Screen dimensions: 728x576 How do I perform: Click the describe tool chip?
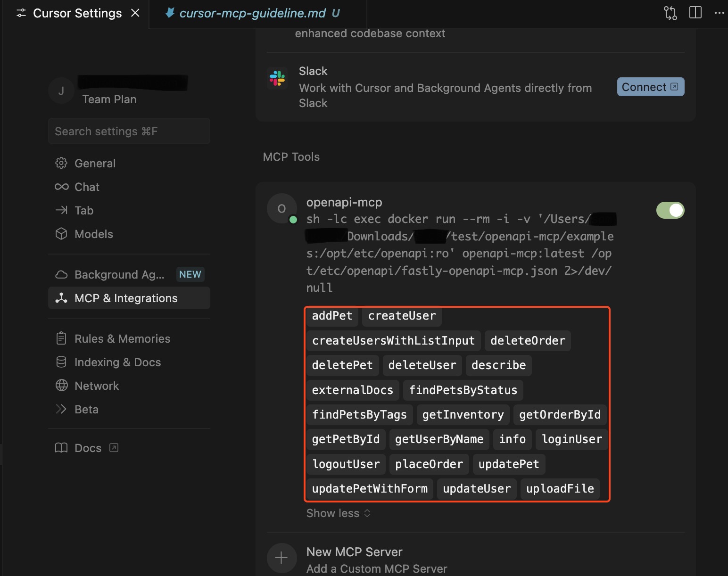(498, 365)
